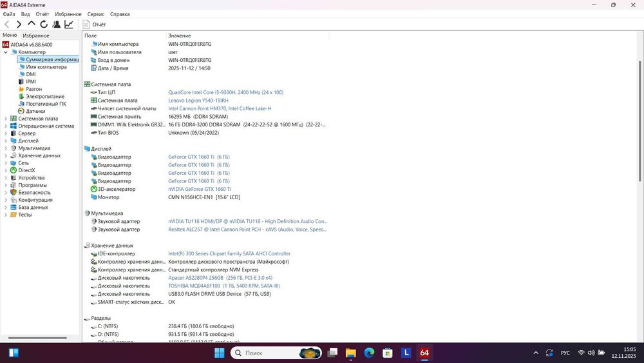
Task: Refresh the report with the circular arrow
Action: click(x=44, y=25)
